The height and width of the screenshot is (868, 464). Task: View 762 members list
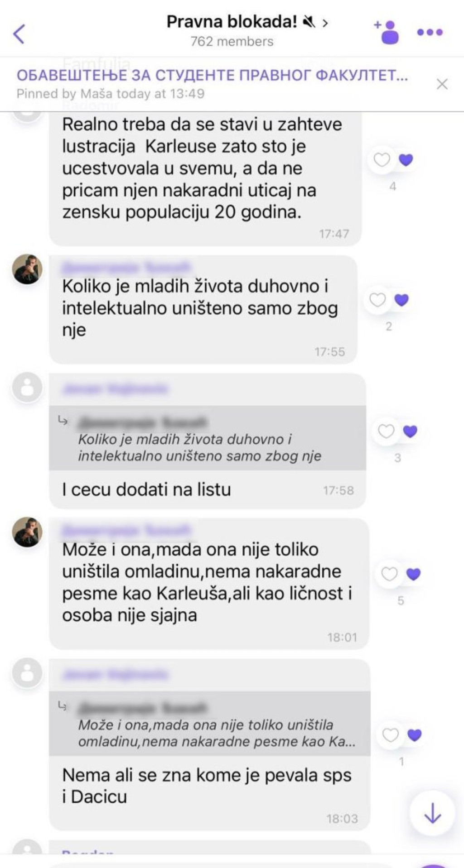pyautogui.click(x=232, y=41)
